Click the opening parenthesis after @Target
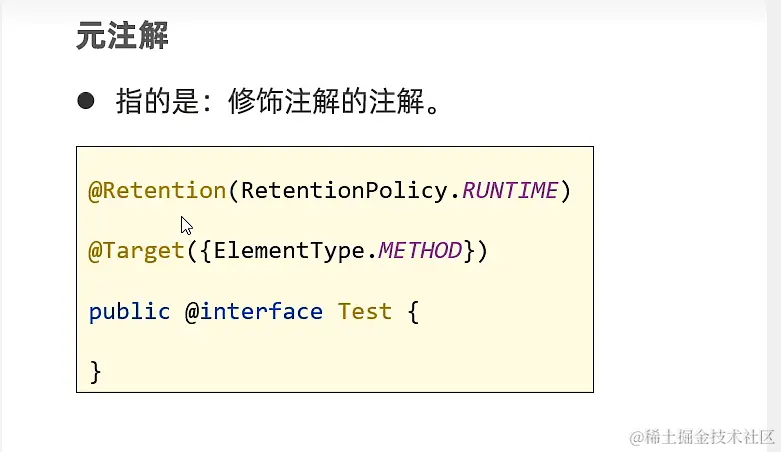This screenshot has height=452, width=781. [192, 251]
